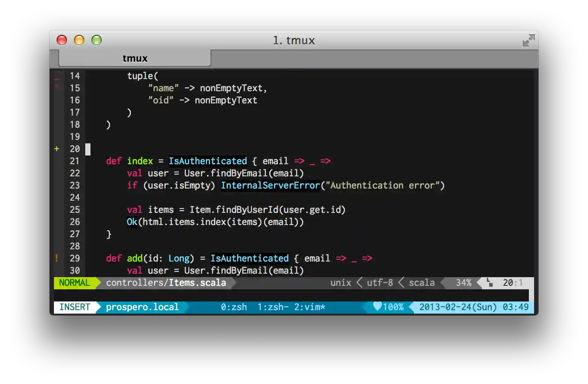Click the INSERT indicator in tmux bar
The height and width of the screenshot is (384, 588).
[74, 307]
